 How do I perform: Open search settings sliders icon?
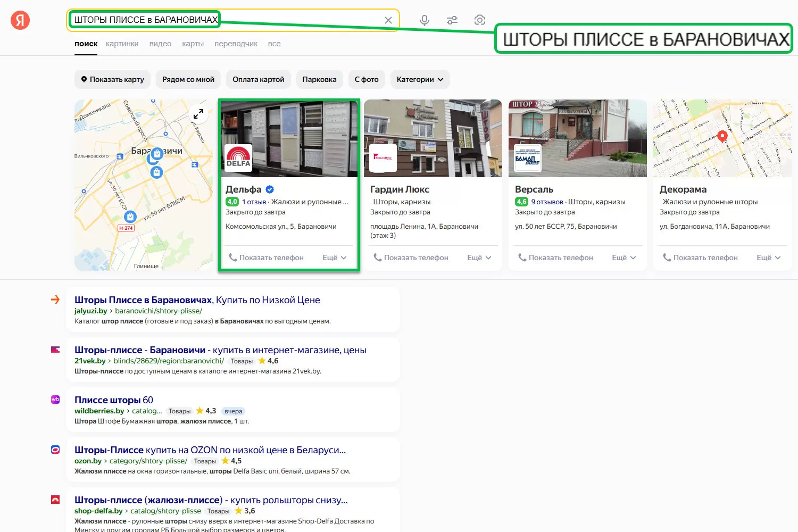pyautogui.click(x=452, y=20)
